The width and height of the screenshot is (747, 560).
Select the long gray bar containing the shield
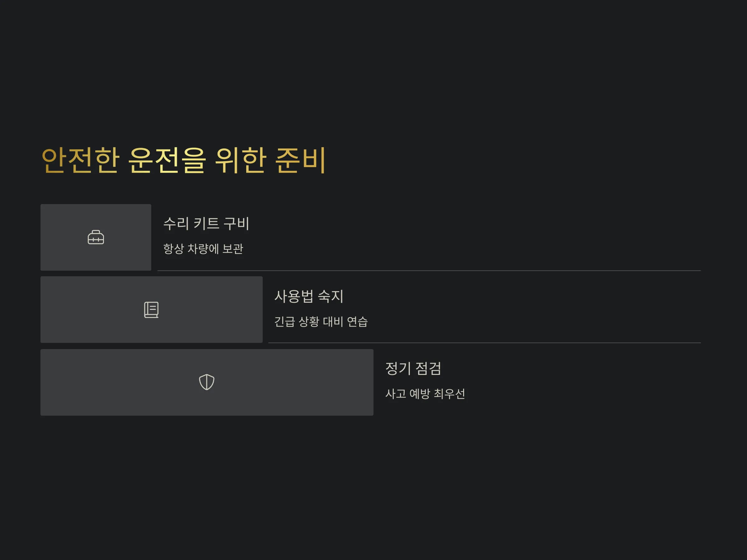(x=207, y=382)
